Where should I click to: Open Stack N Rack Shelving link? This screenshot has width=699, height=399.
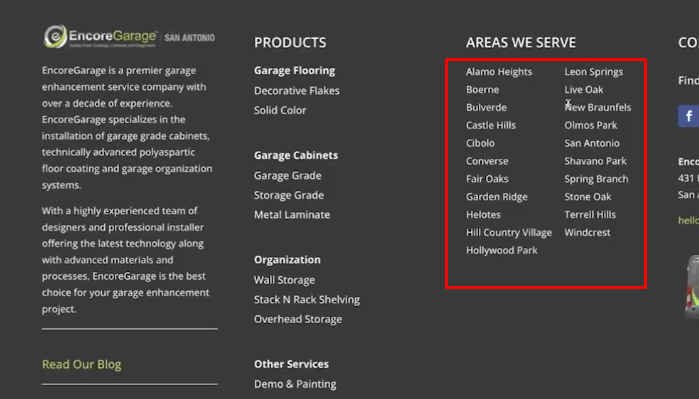point(307,300)
